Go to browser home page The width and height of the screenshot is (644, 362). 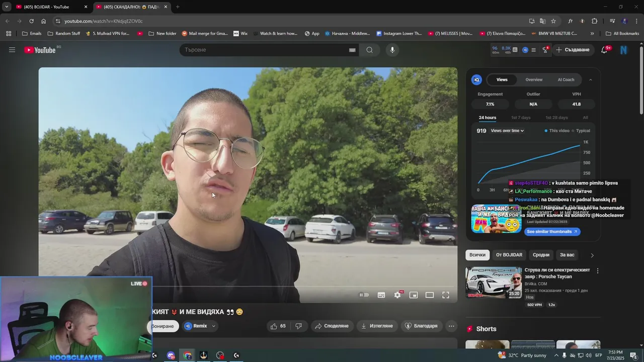pos(44,21)
